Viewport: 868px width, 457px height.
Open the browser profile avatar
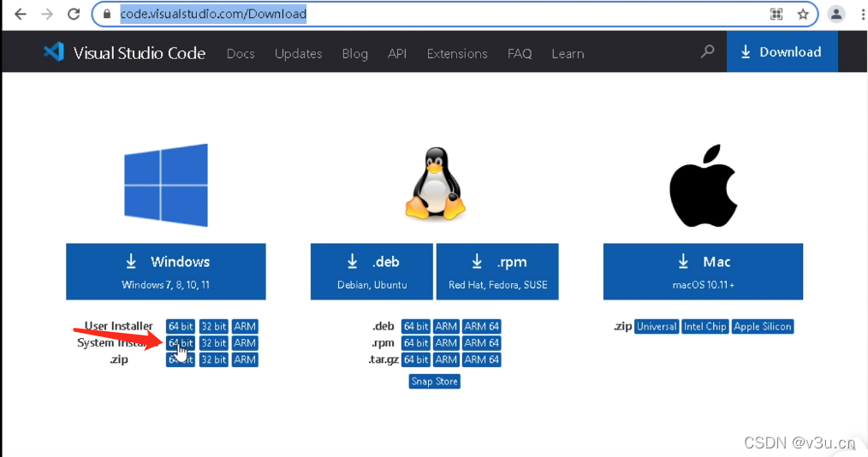835,14
